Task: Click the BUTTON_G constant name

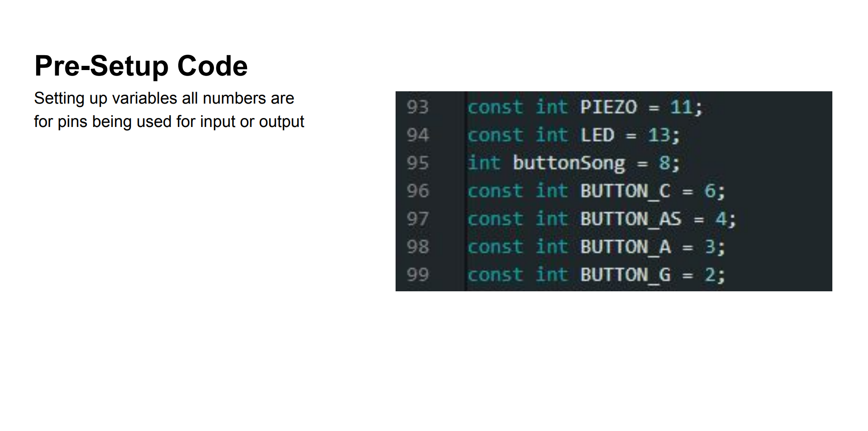Action: tap(625, 275)
